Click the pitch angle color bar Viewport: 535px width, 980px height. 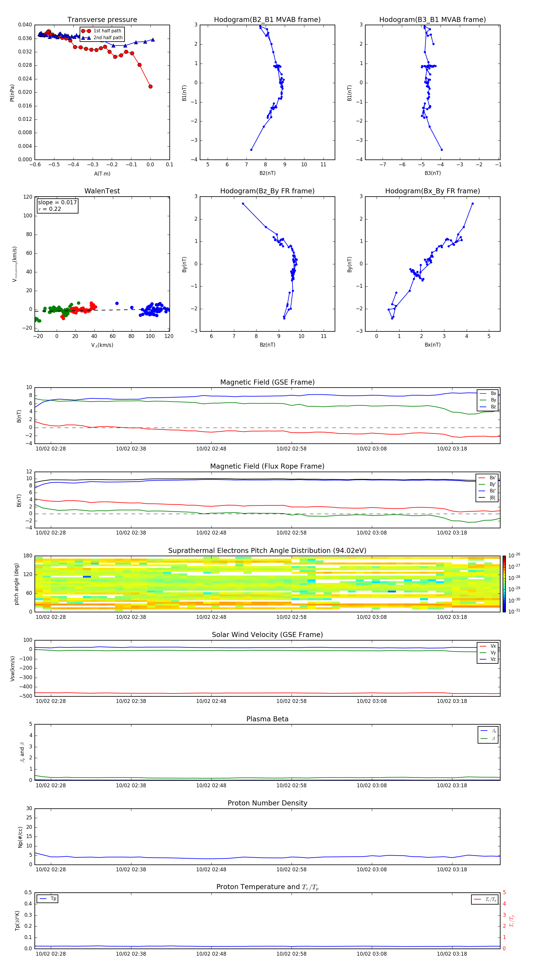click(504, 584)
